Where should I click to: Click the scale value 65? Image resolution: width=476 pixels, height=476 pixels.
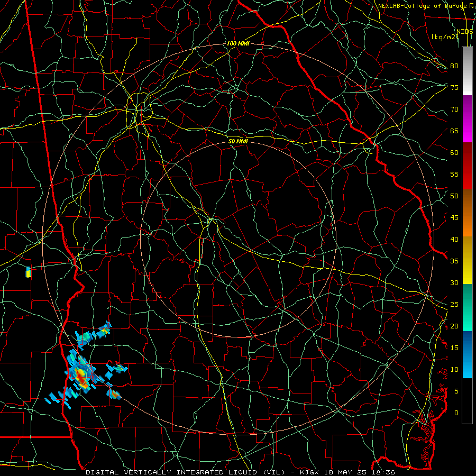click(454, 131)
